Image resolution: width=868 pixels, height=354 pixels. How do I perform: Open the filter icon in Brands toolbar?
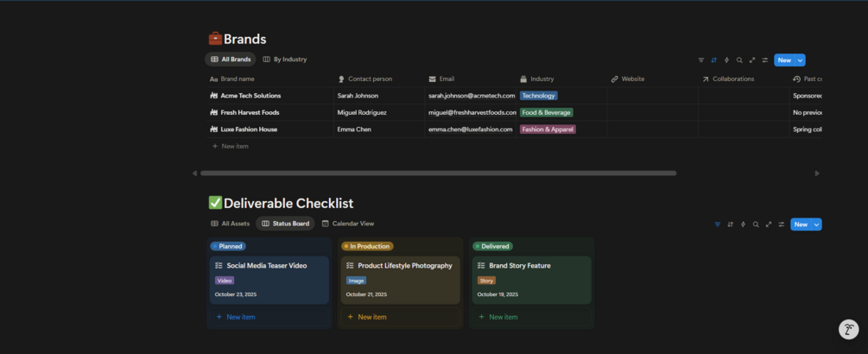pyautogui.click(x=701, y=60)
